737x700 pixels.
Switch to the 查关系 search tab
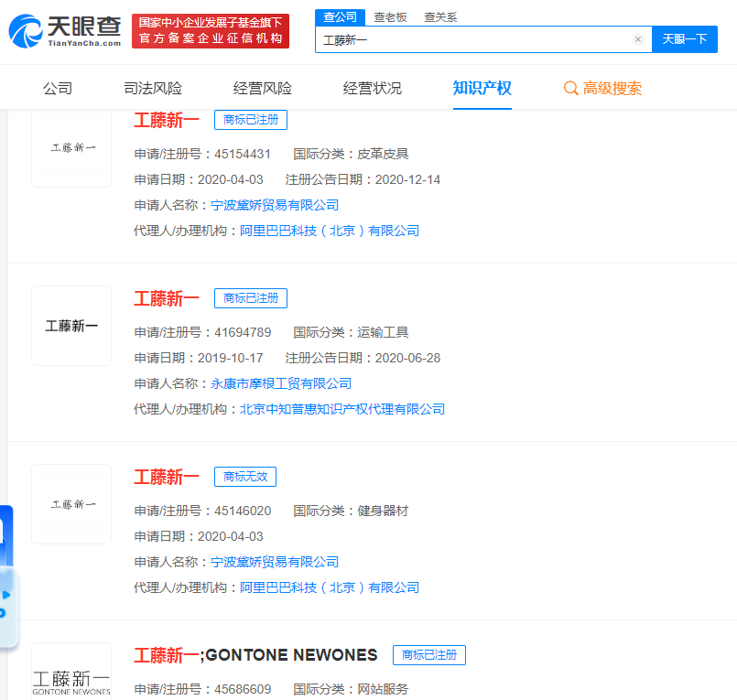[x=440, y=17]
